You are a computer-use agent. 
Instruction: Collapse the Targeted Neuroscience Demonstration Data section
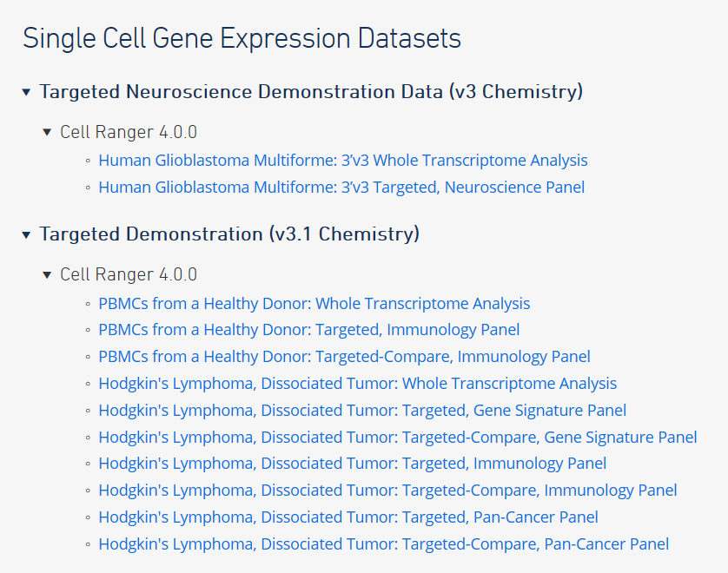(x=26, y=91)
